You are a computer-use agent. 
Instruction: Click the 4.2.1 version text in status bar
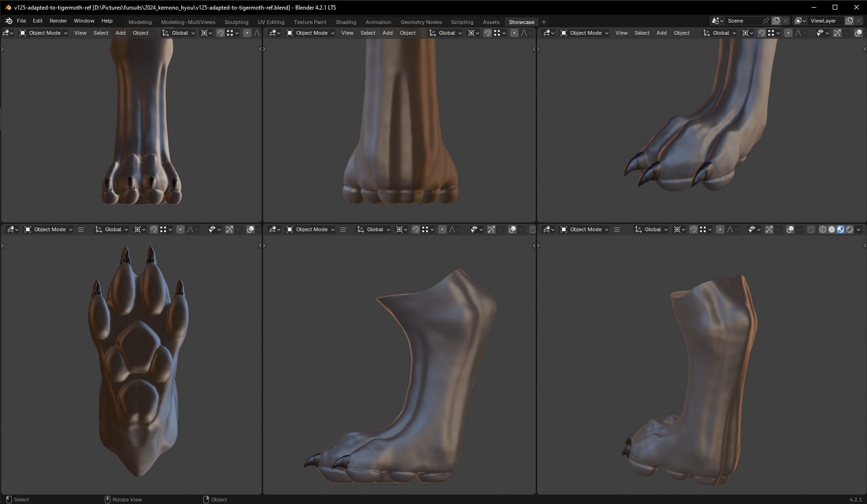855,500
